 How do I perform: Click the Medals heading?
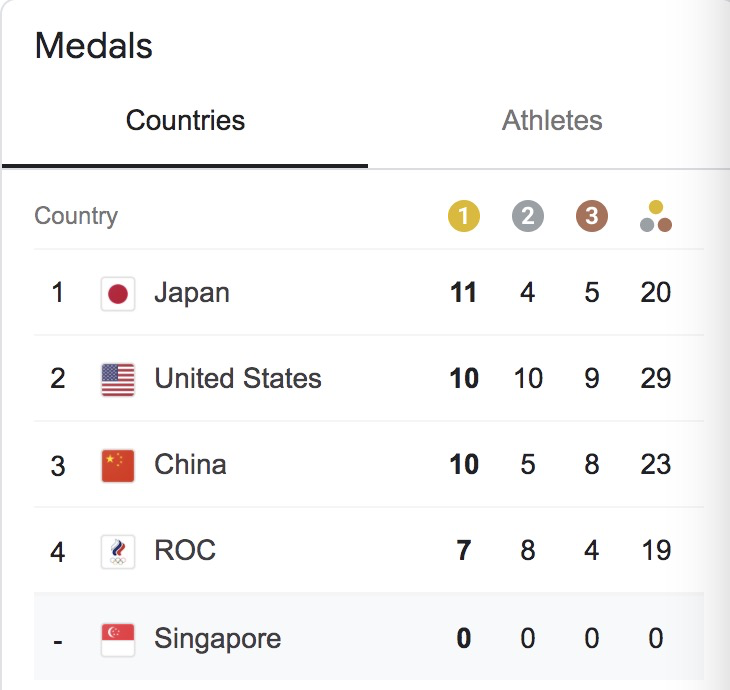tap(94, 46)
